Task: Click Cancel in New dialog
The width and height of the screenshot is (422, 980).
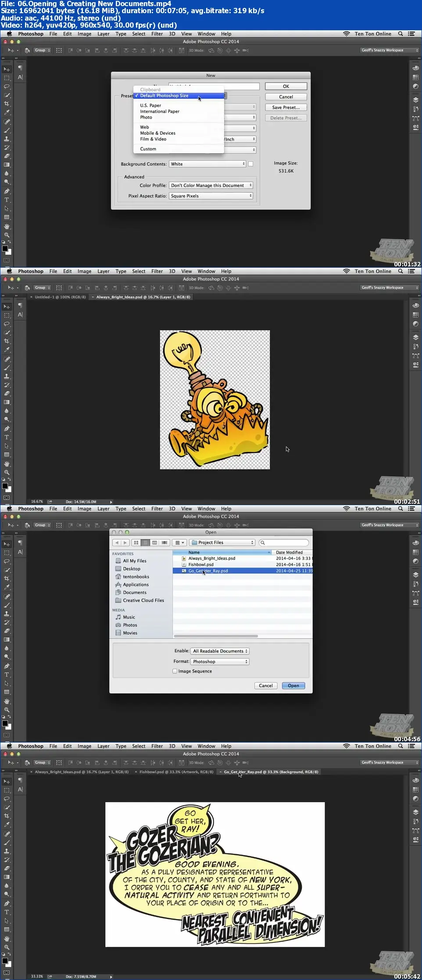Action: 286,97
